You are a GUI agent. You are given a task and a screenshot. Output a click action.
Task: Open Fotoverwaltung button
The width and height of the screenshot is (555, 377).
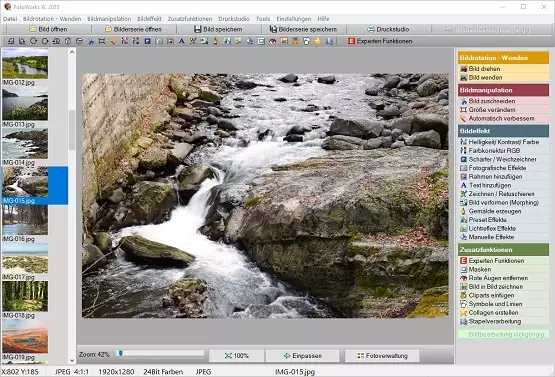[382, 355]
